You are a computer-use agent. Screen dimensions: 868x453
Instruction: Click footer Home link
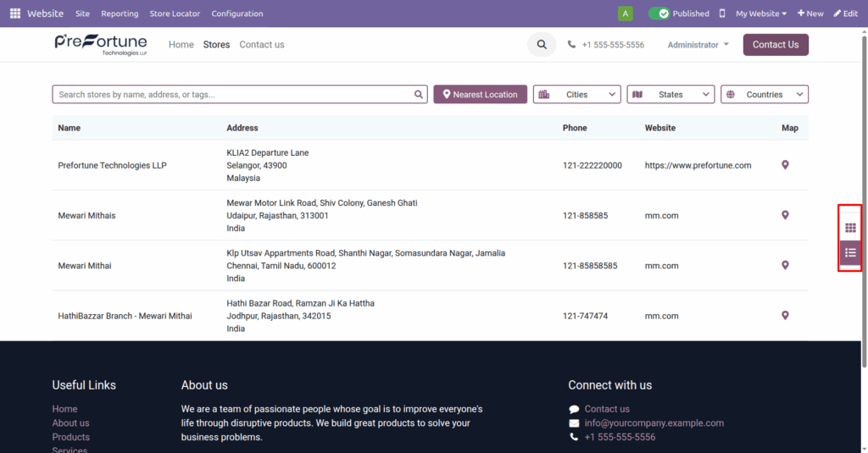pyautogui.click(x=64, y=409)
